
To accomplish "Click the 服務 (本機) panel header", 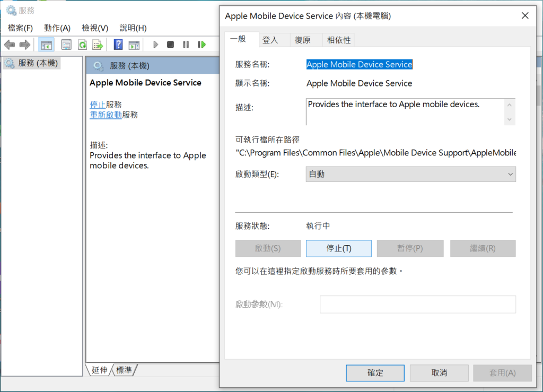I will point(153,65).
